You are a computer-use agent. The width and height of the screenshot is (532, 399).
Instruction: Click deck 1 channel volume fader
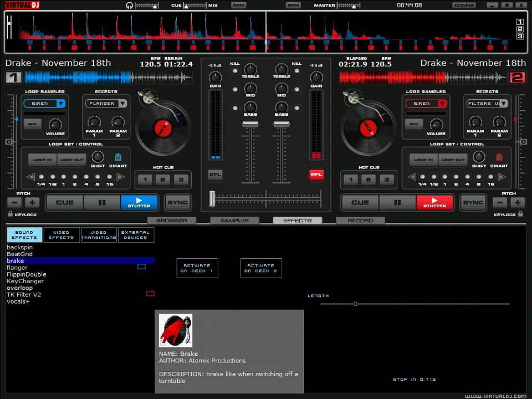[x=250, y=125]
